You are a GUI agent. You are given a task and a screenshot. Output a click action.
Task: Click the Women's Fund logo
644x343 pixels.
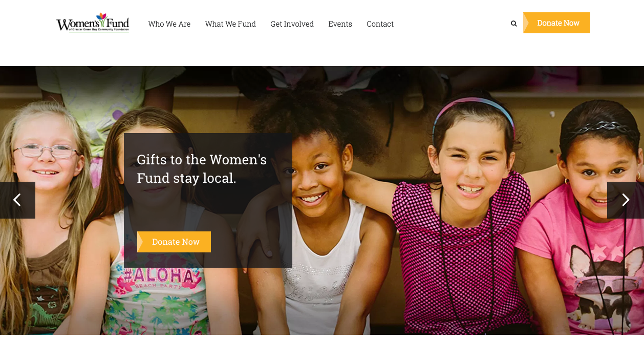click(x=93, y=23)
